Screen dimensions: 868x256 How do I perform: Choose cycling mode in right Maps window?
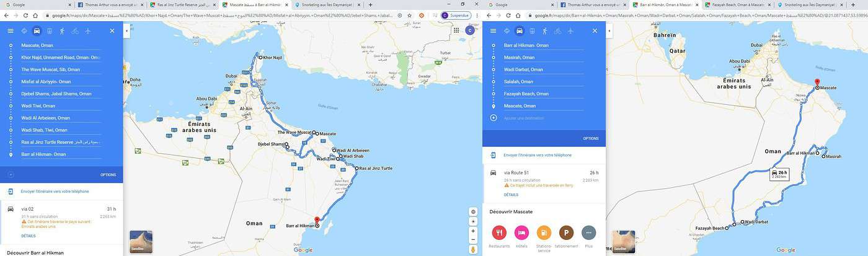coord(558,30)
